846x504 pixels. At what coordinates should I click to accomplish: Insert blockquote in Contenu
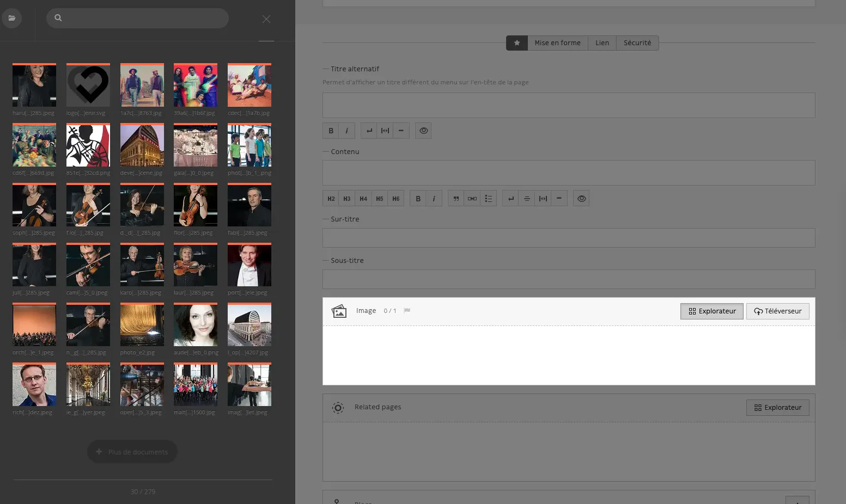tap(456, 199)
